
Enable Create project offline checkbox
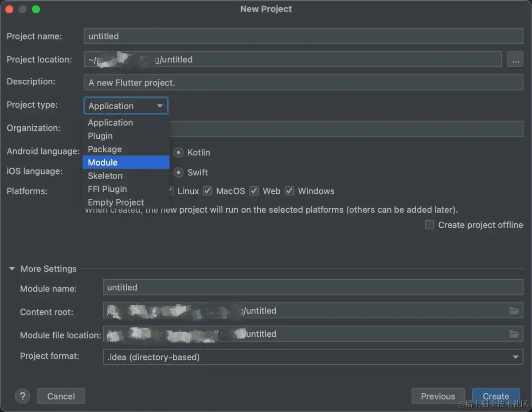430,225
